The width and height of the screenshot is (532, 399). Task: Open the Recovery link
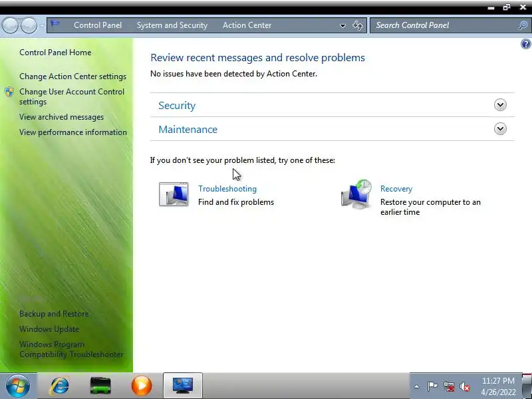pos(396,189)
